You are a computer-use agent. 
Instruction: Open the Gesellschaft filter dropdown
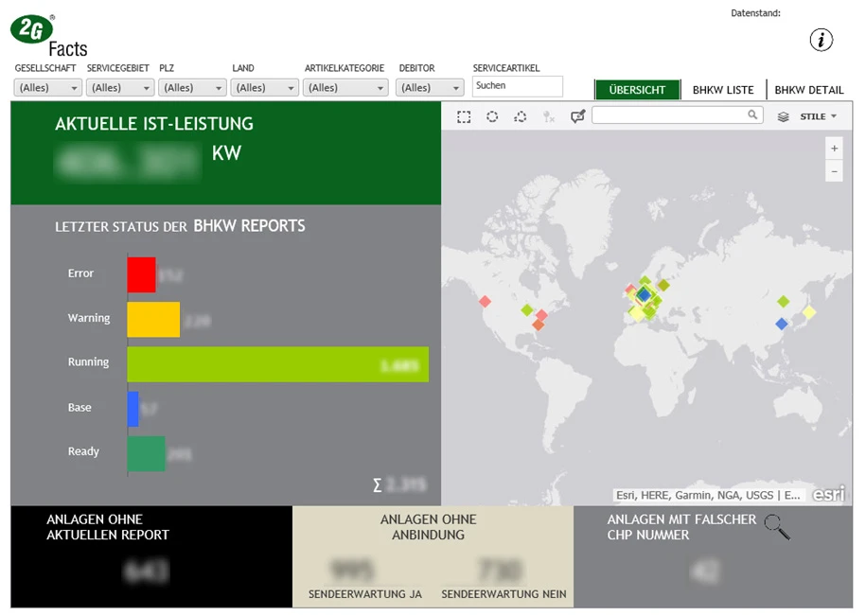(x=48, y=88)
